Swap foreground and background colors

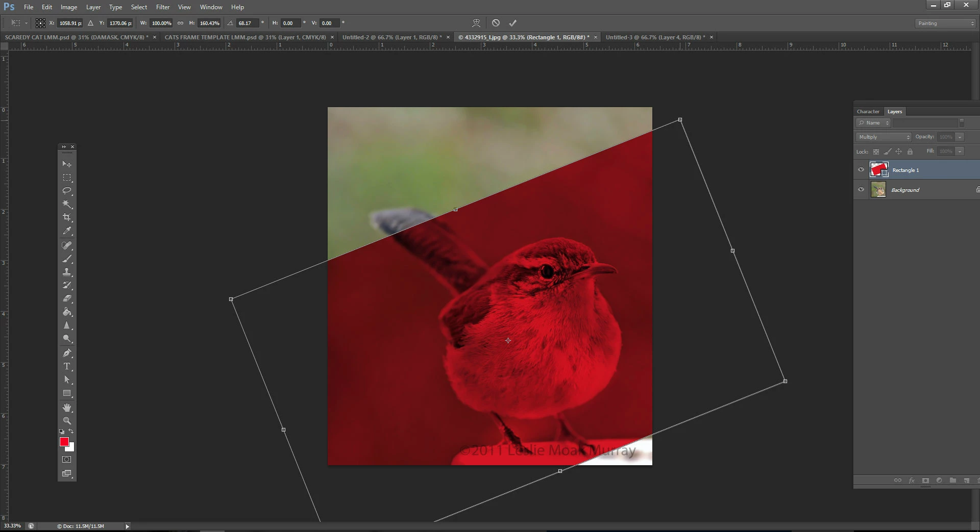point(71,432)
